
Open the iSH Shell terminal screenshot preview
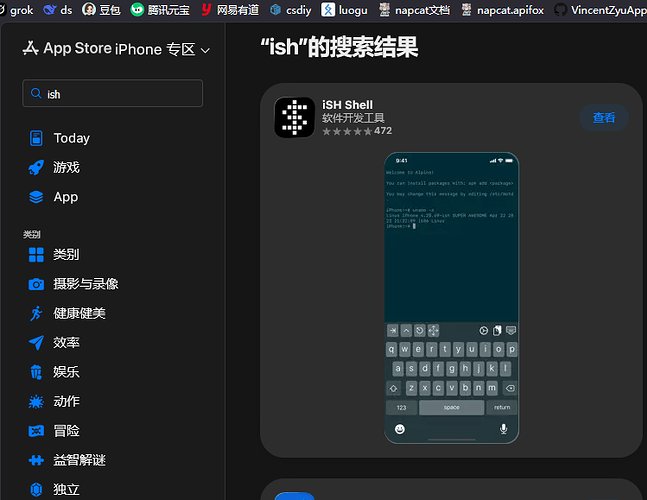pyautogui.click(x=451, y=298)
